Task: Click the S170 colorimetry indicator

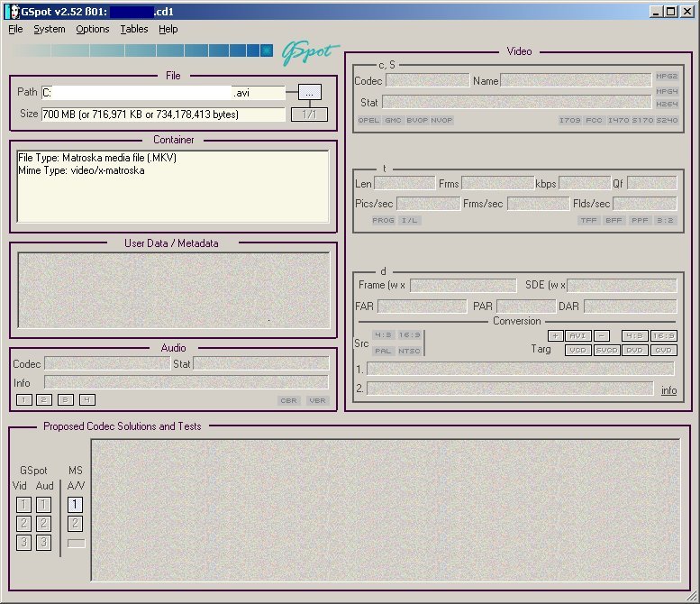Action: [642, 120]
